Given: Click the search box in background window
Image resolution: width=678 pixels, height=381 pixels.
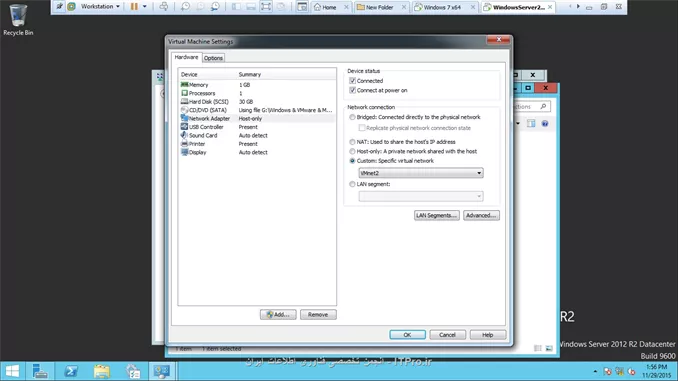Looking at the screenshot, I should [531, 106].
